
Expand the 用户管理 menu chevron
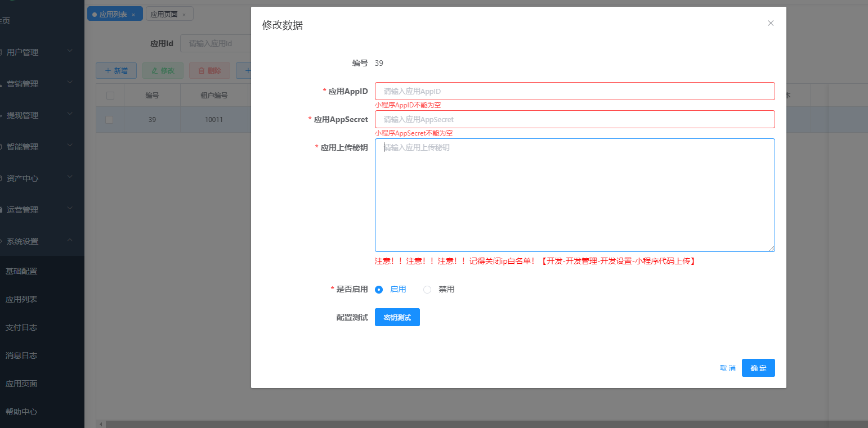pyautogui.click(x=70, y=51)
